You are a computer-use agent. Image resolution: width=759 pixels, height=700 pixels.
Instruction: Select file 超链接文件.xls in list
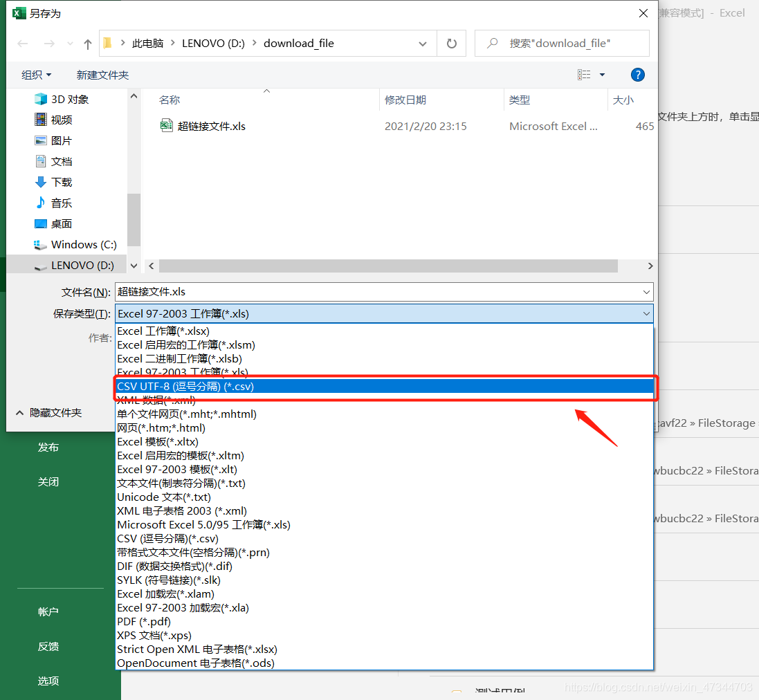[203, 127]
